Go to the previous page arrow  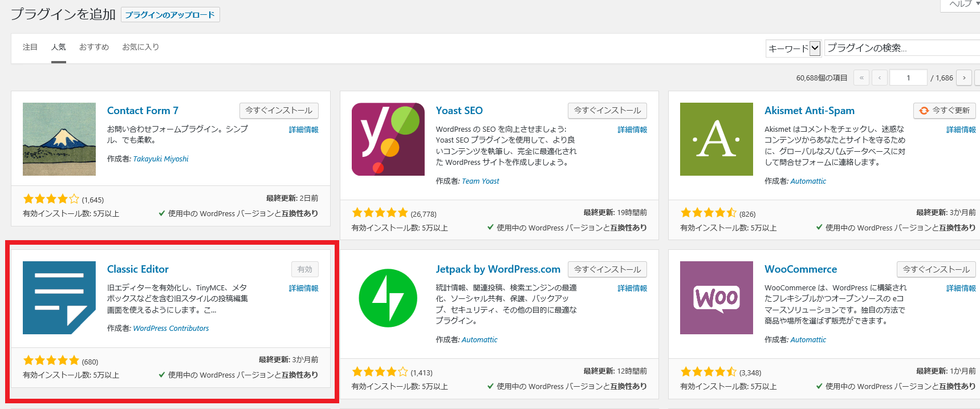[880, 78]
